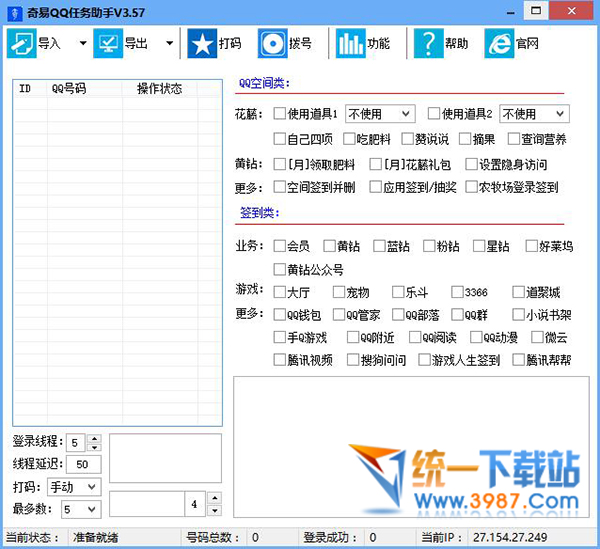Enable the QQ动漫 checkbox
The height and width of the screenshot is (549, 600).
point(476,337)
